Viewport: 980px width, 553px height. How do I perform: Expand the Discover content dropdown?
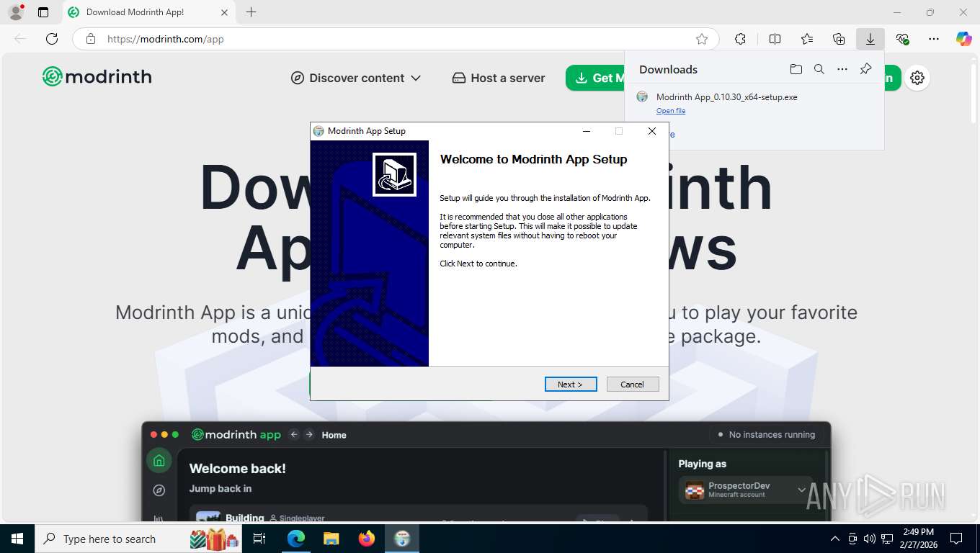[x=356, y=78]
